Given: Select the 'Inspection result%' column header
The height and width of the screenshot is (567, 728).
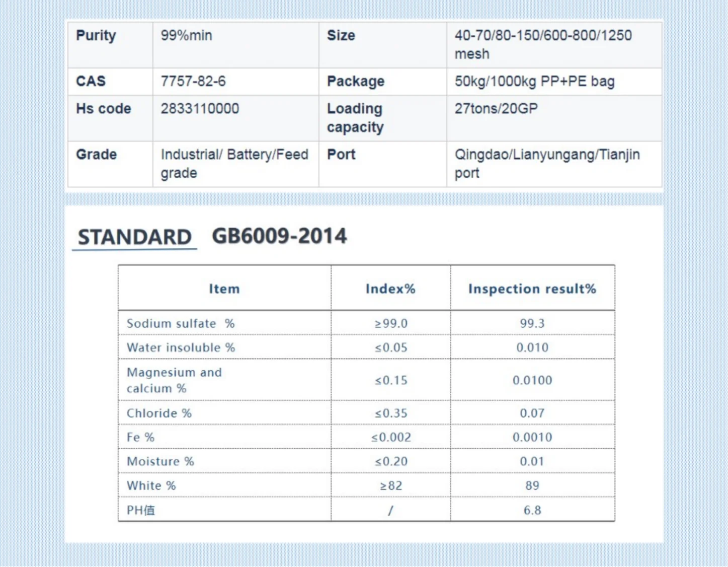Looking at the screenshot, I should 532,289.
